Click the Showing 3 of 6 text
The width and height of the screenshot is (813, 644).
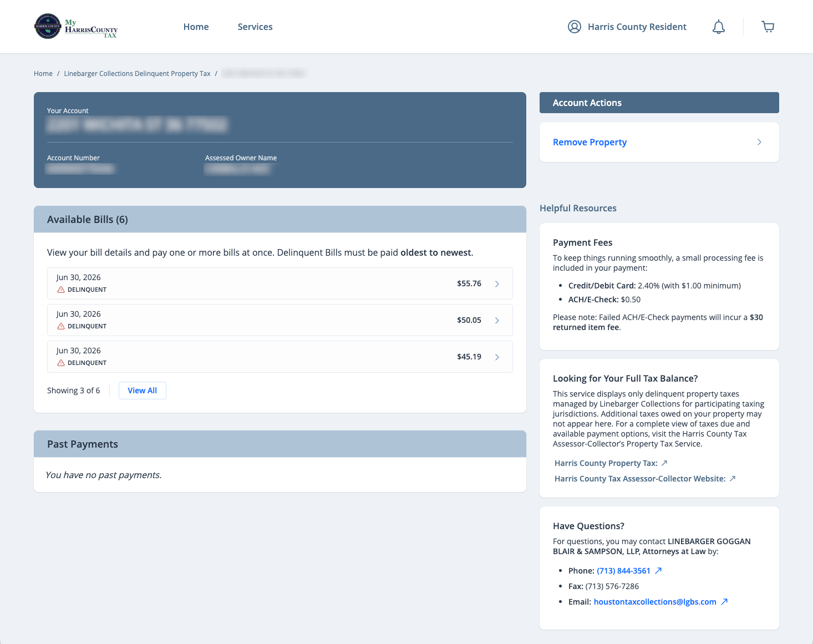(74, 391)
